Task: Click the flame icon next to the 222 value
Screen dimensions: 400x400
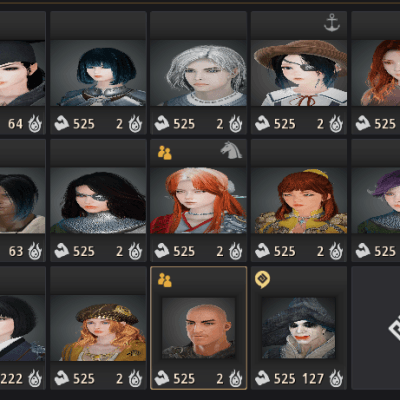Action: tap(35, 379)
